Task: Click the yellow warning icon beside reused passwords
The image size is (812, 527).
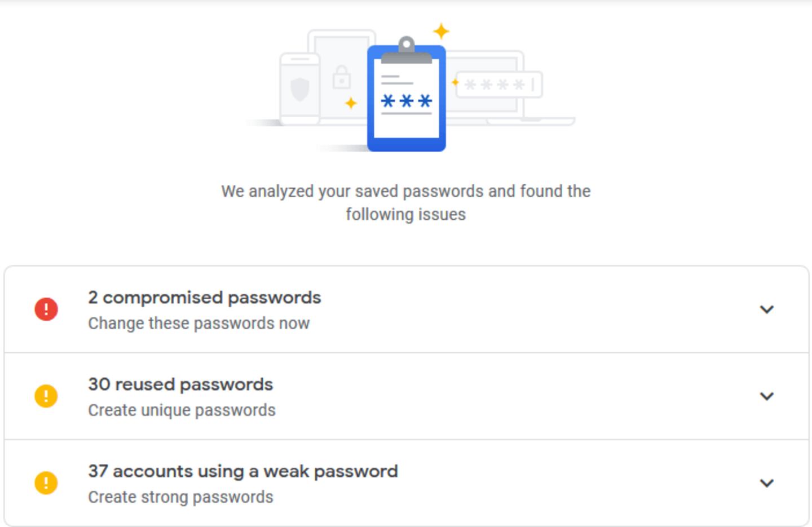Action: pyautogui.click(x=46, y=396)
